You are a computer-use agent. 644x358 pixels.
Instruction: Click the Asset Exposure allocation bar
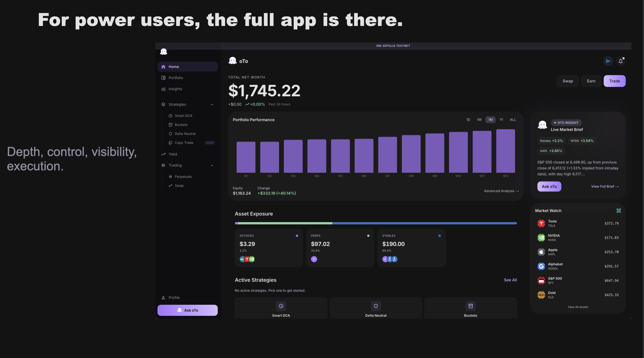tap(375, 223)
